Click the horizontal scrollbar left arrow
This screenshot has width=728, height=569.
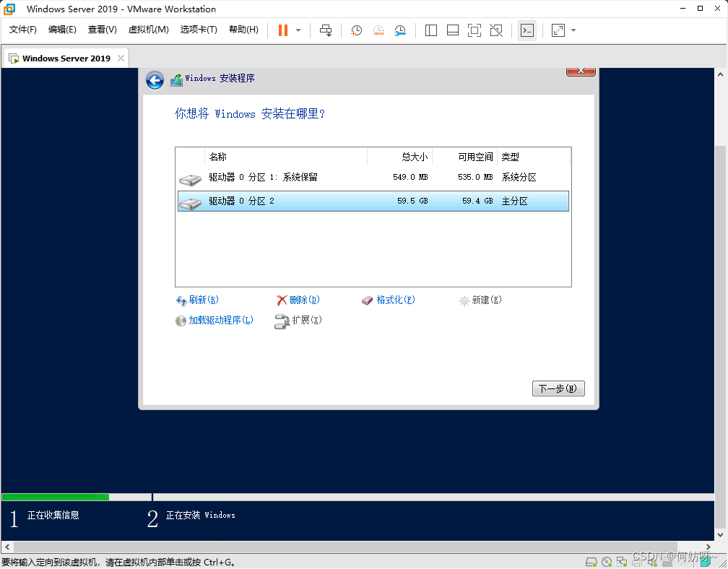[x=7, y=547]
